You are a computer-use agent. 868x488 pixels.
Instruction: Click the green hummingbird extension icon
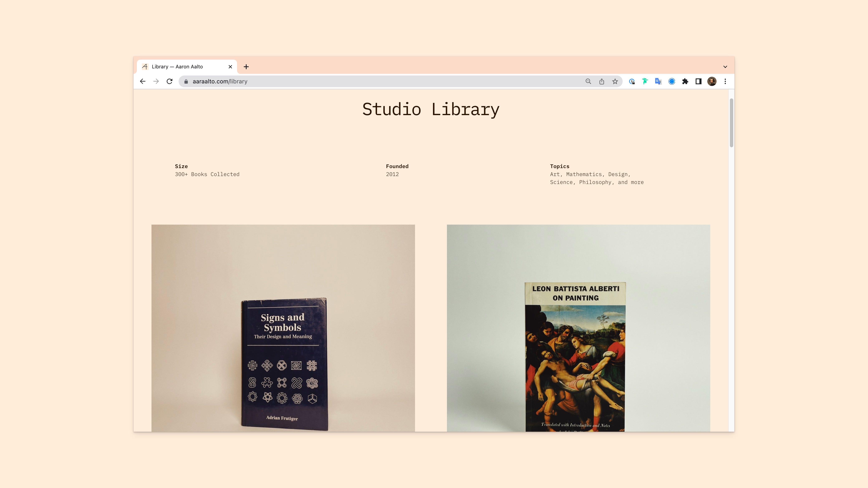(x=645, y=81)
